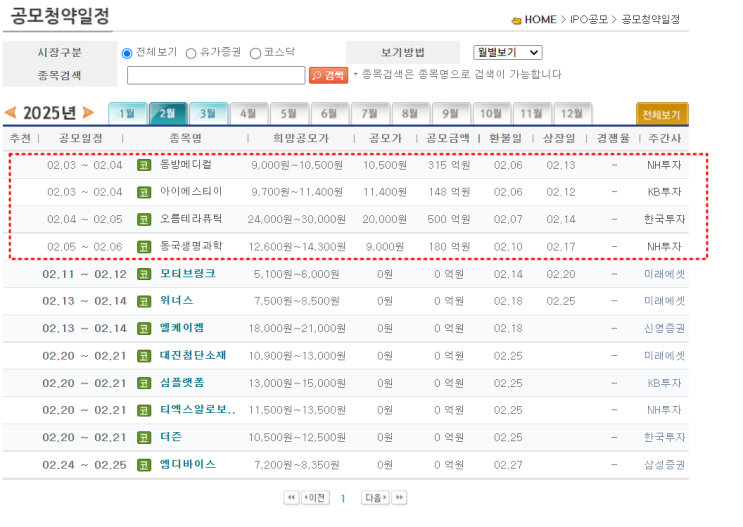
Task: Jump to last page with double-right arrow
Action: click(399, 498)
